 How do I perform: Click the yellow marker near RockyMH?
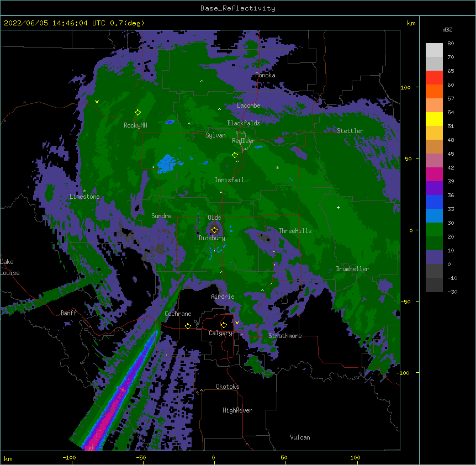(x=137, y=113)
